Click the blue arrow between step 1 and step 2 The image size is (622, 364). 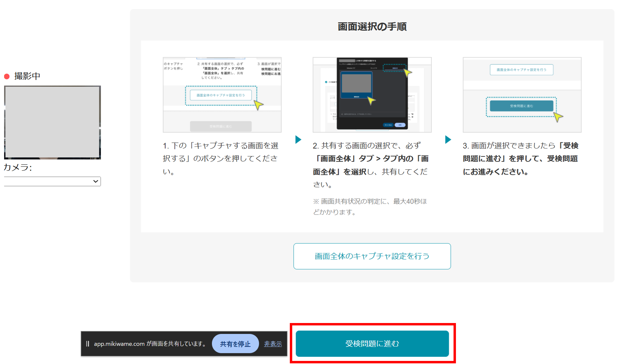click(299, 139)
